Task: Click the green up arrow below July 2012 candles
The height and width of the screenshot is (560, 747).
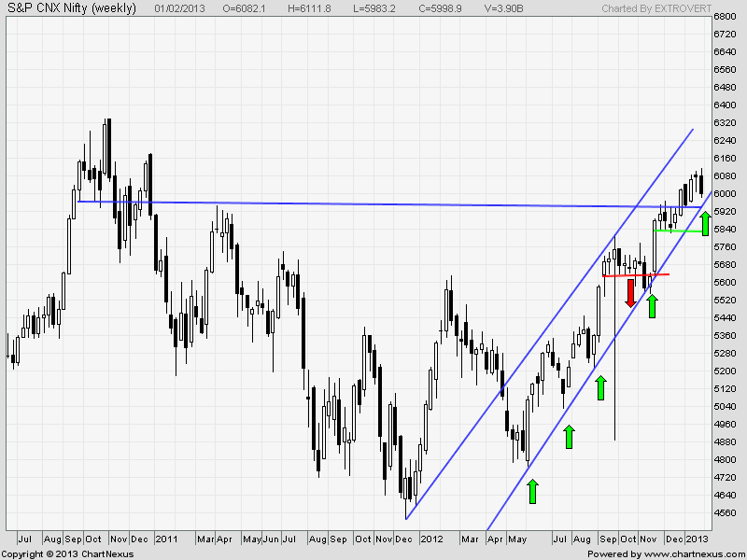Action: pyautogui.click(x=569, y=437)
